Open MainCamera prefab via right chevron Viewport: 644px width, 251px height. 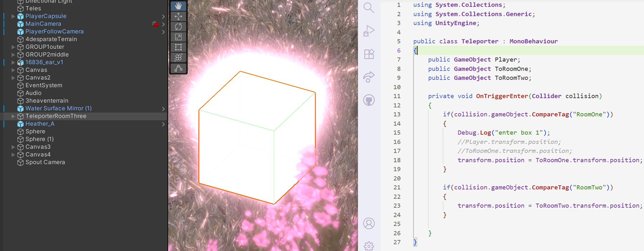(x=163, y=24)
